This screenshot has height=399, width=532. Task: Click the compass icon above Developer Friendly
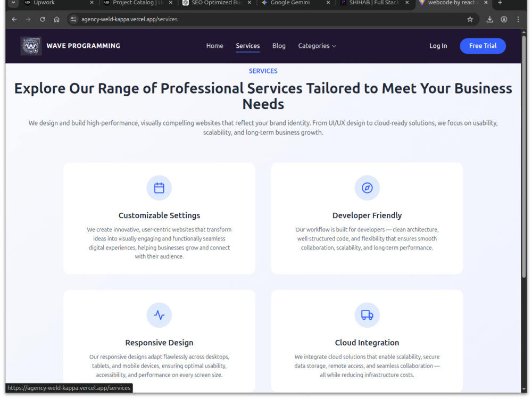[367, 188]
